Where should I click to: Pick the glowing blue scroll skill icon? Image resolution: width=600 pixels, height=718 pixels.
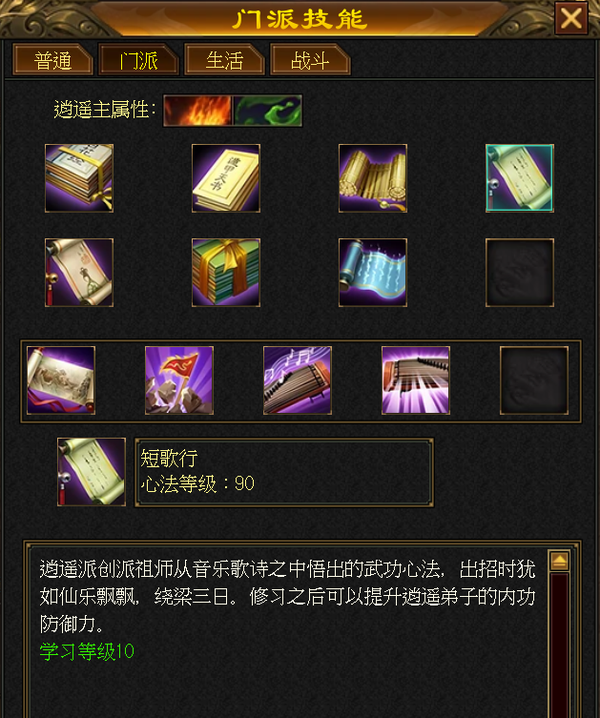click(373, 272)
